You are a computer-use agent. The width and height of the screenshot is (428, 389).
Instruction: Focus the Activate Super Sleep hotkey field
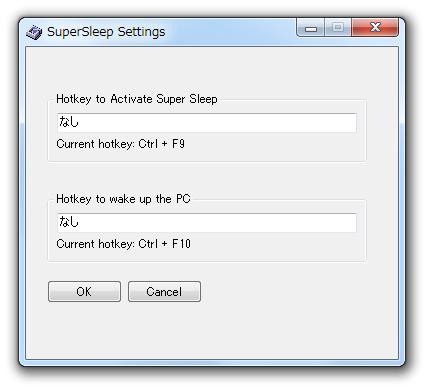[x=207, y=122]
